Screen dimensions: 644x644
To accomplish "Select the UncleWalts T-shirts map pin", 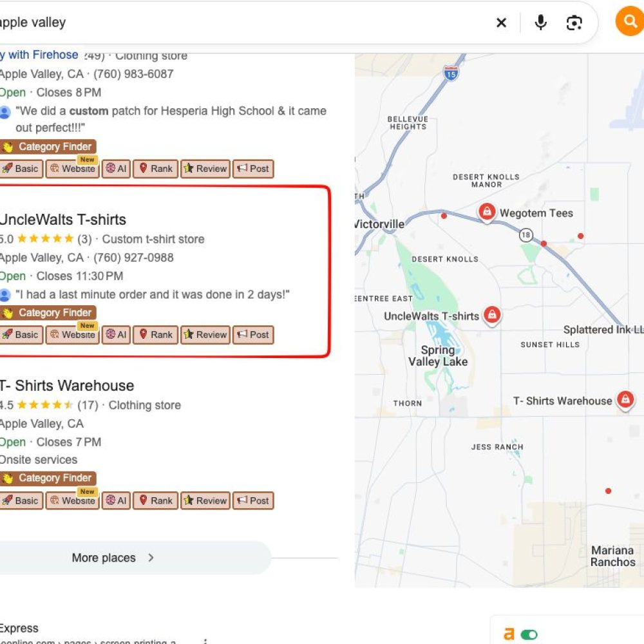I will 492,316.
